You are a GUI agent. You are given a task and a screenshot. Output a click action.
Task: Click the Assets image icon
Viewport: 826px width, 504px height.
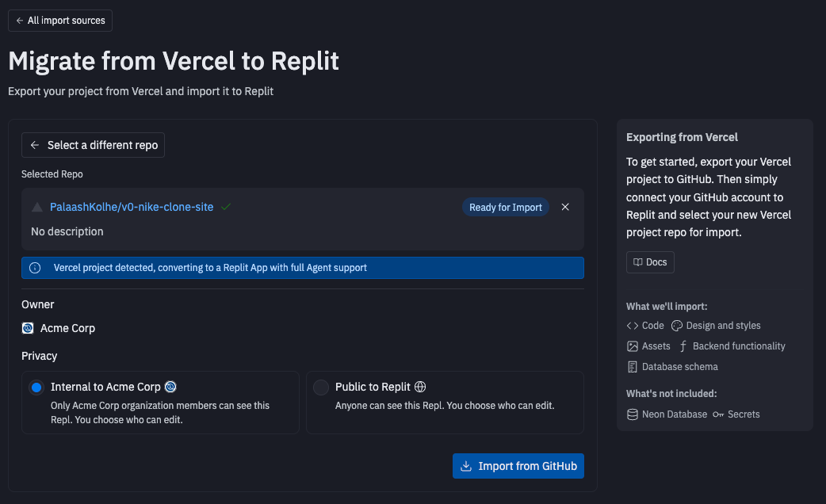[633, 346]
